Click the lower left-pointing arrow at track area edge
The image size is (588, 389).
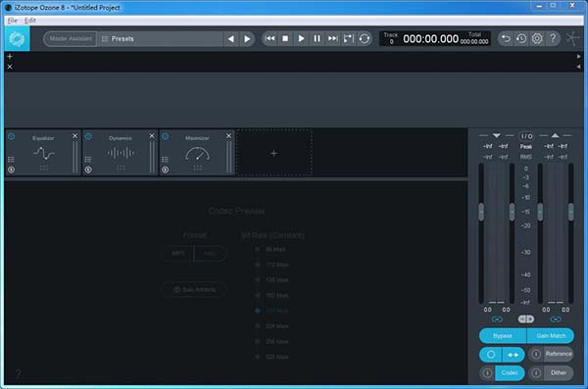click(x=578, y=67)
